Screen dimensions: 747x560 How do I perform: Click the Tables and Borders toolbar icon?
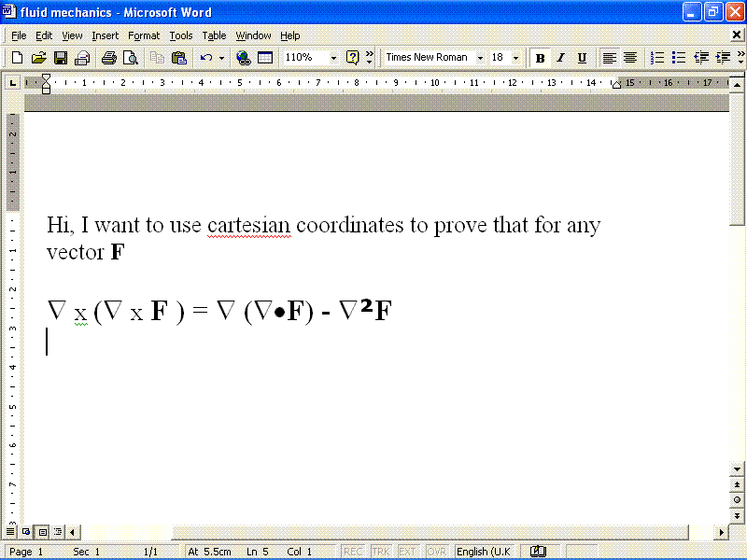265,58
